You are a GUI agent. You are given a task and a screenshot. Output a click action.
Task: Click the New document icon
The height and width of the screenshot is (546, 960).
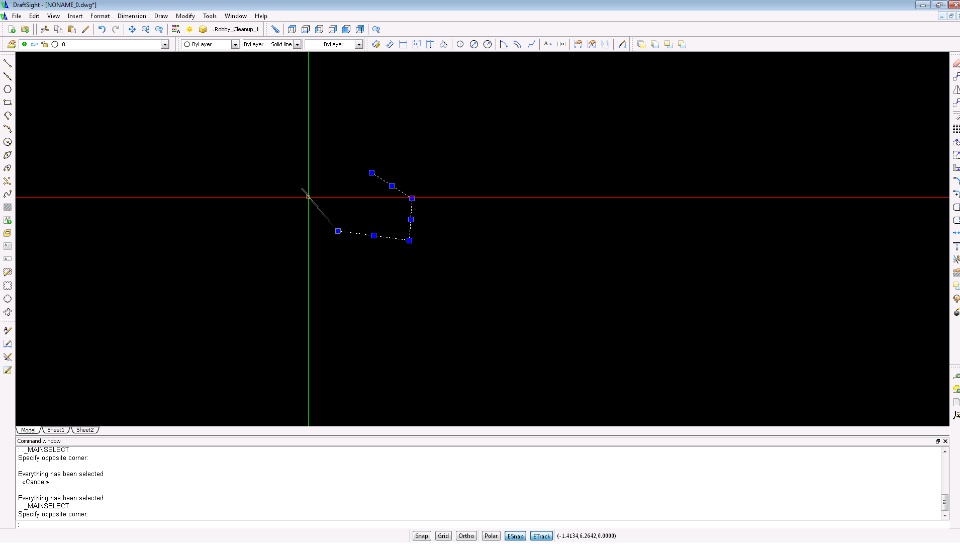(12, 29)
